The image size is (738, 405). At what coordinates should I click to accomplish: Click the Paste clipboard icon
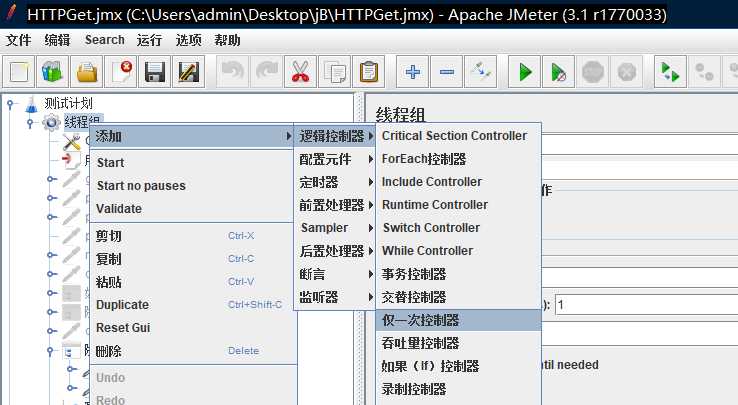point(369,72)
